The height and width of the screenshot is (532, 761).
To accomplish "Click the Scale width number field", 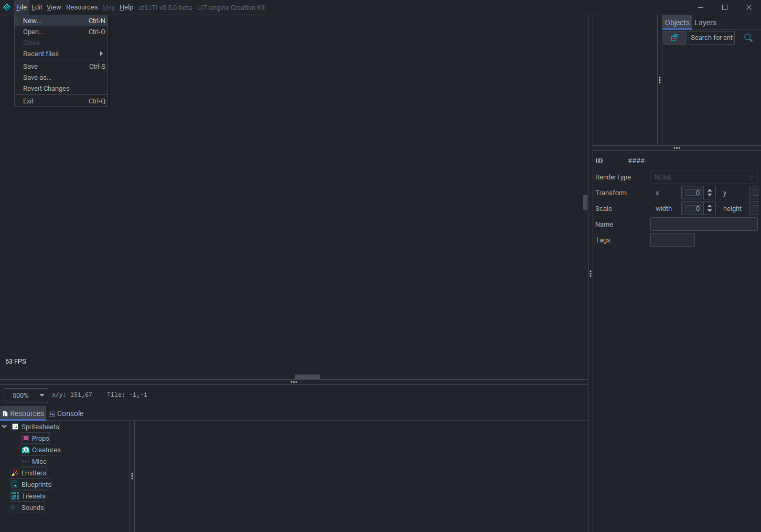I will (x=693, y=208).
